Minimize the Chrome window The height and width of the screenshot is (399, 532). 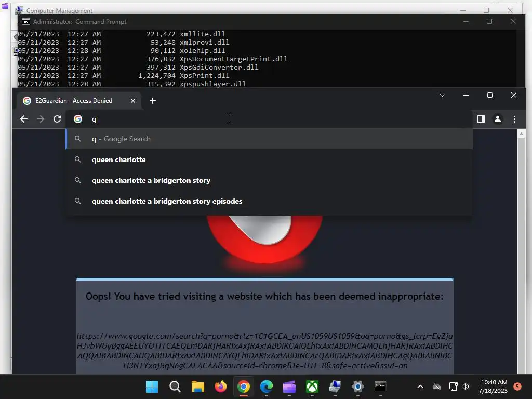[x=466, y=95]
